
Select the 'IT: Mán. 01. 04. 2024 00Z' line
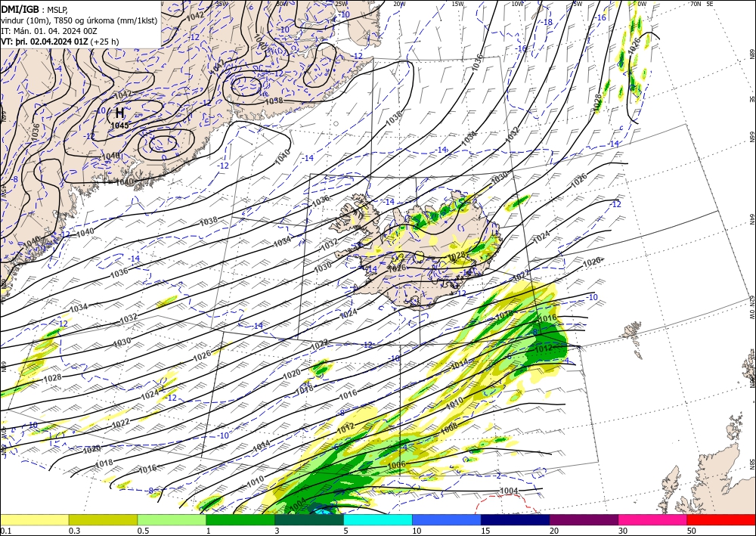click(x=48, y=31)
